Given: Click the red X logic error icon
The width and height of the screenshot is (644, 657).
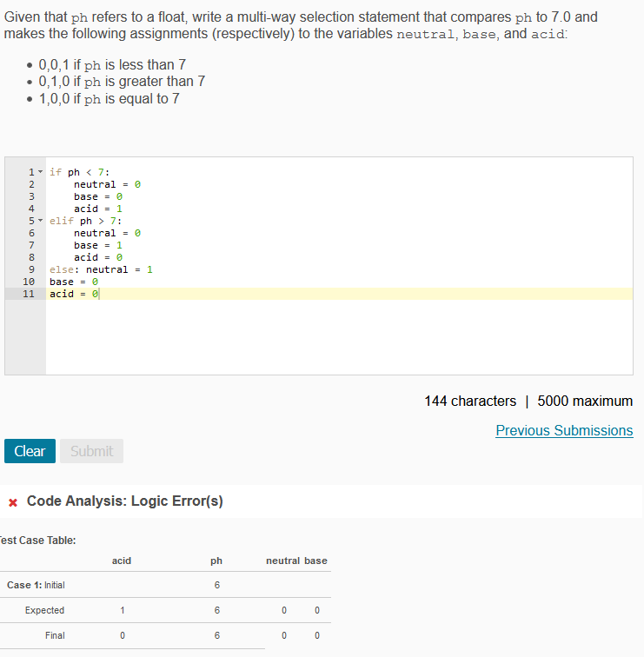Looking at the screenshot, I should click(x=13, y=502).
